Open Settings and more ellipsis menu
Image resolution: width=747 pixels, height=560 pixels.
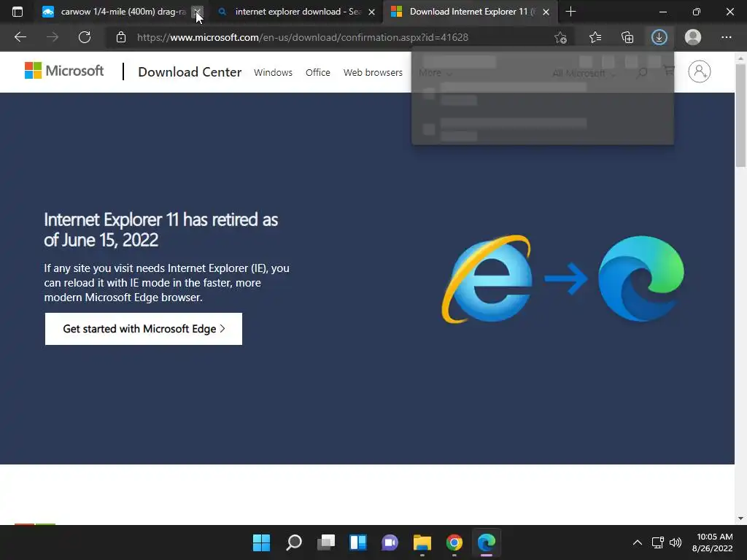[x=726, y=37]
